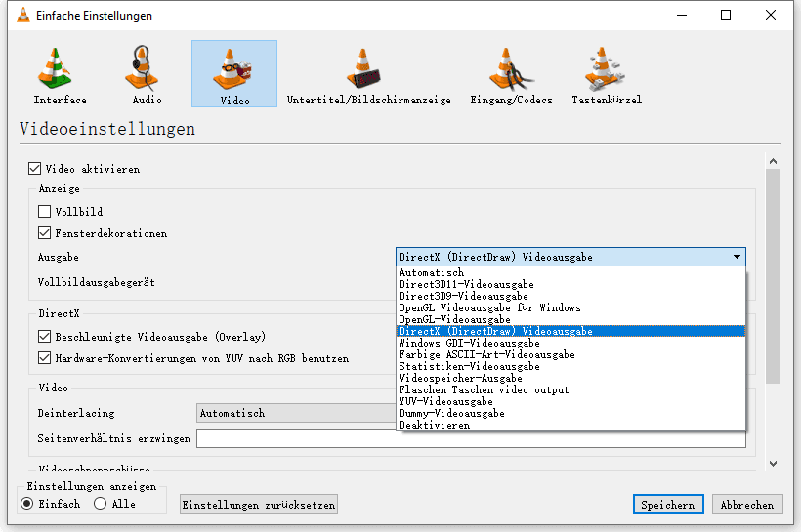801x532 pixels.
Task: Collapse the Ausgabe dropdown combo box
Action: (570, 257)
